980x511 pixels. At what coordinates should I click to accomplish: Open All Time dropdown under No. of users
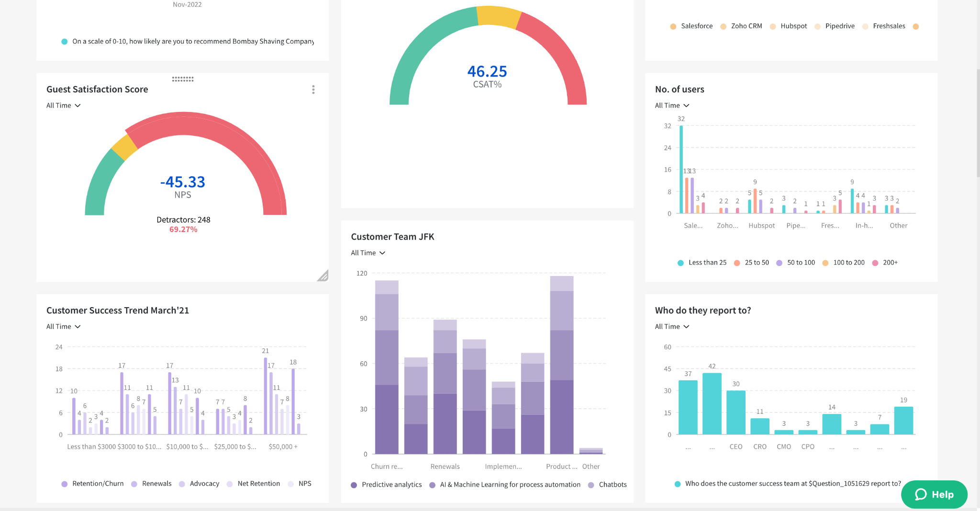(x=672, y=105)
